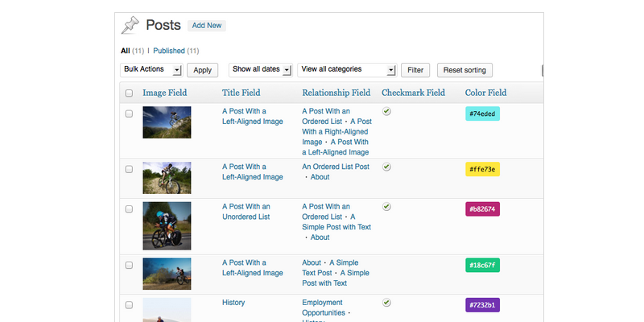Open the road cyclist thumbnail image
The height and width of the screenshot is (322, 644).
click(x=167, y=225)
